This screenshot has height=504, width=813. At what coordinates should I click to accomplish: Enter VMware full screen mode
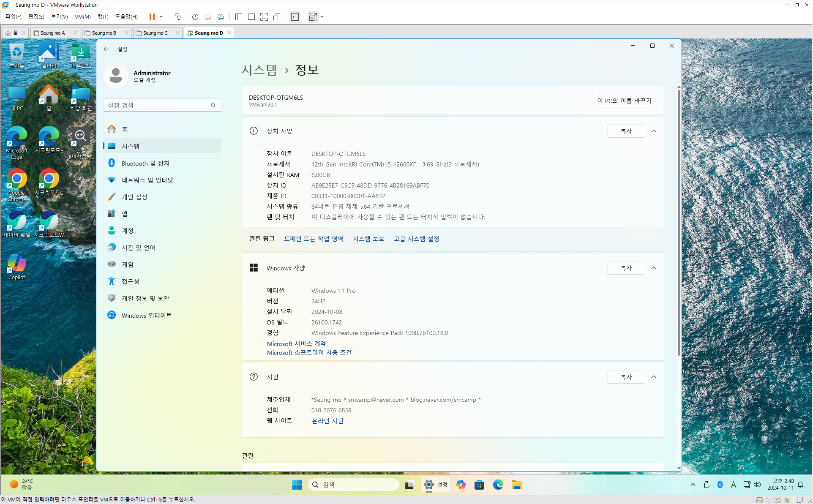click(264, 17)
